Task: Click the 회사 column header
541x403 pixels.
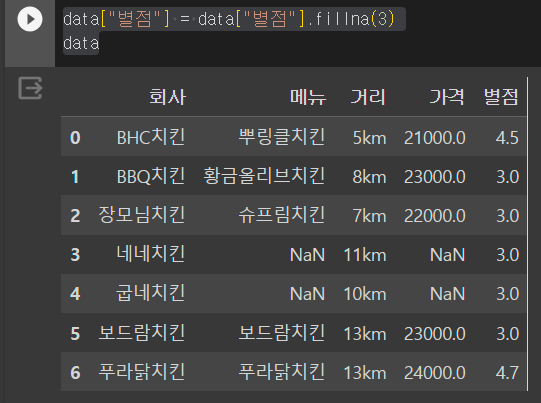Action: point(168,97)
